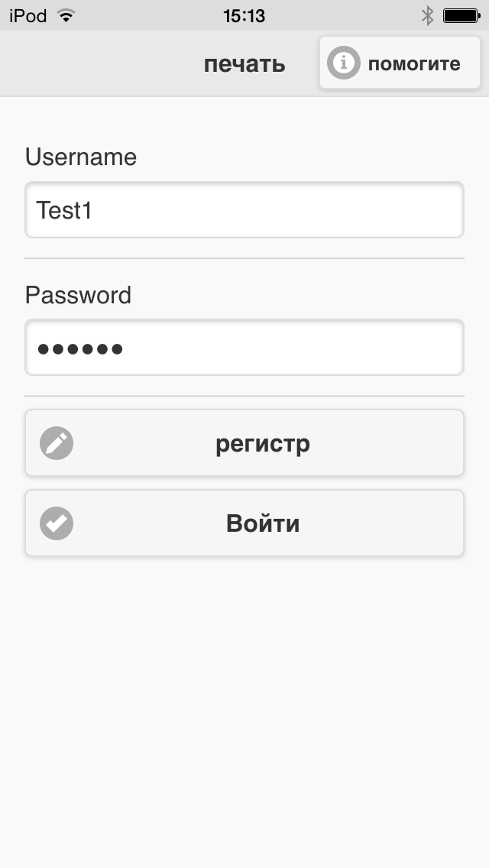
Task: Focus the Username input field
Action: coord(244,210)
